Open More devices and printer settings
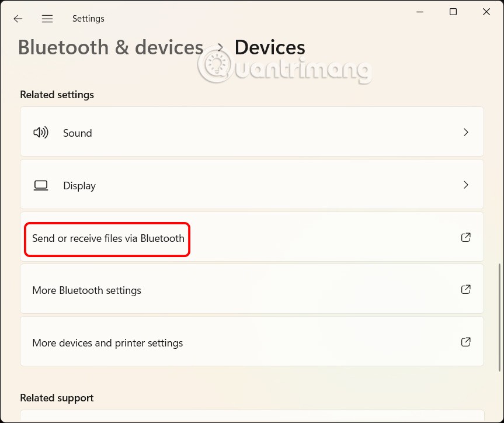 tap(107, 343)
